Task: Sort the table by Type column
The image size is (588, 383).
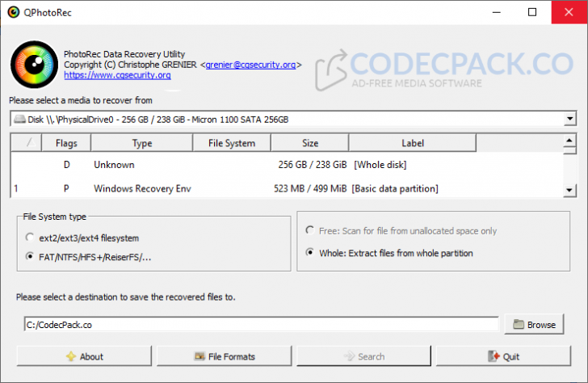Action: click(x=142, y=143)
